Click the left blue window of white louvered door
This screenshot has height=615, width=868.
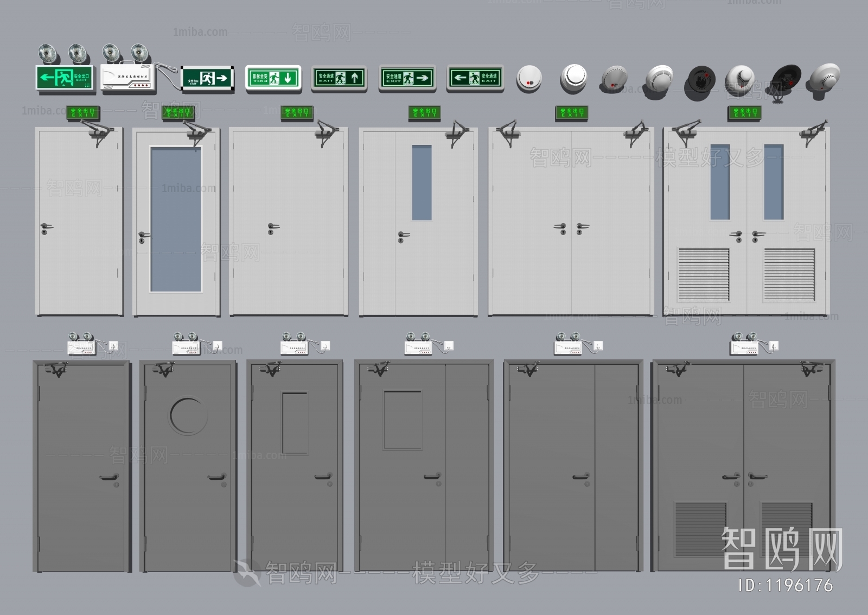tap(720, 182)
